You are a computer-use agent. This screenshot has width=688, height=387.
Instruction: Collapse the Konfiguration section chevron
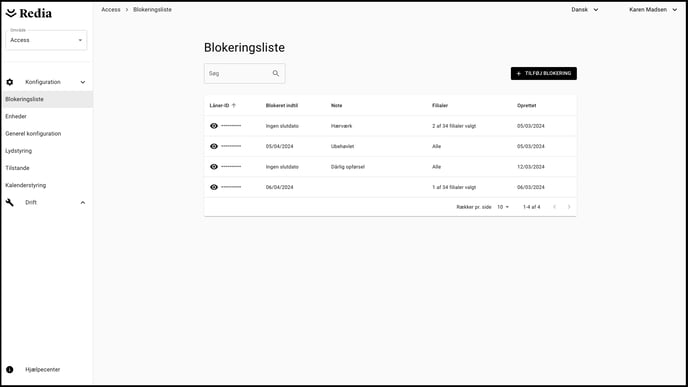[82, 82]
